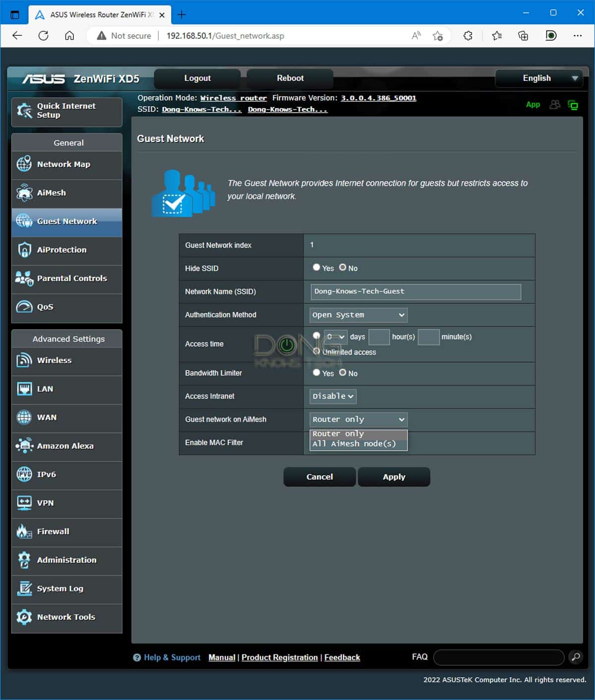Open the AiProtection menu entry

(x=67, y=250)
